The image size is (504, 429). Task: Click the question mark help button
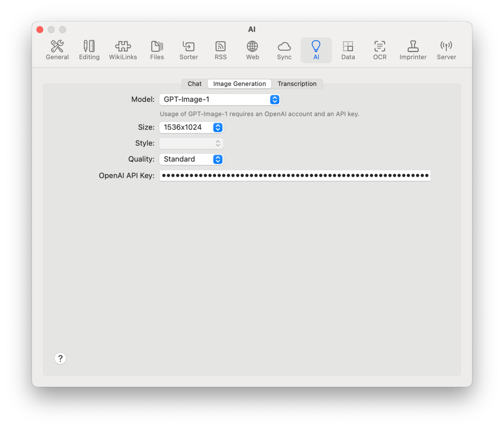pyautogui.click(x=60, y=358)
